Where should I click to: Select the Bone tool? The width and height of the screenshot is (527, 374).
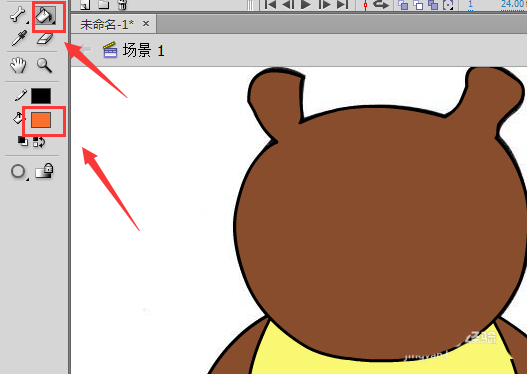click(17, 15)
